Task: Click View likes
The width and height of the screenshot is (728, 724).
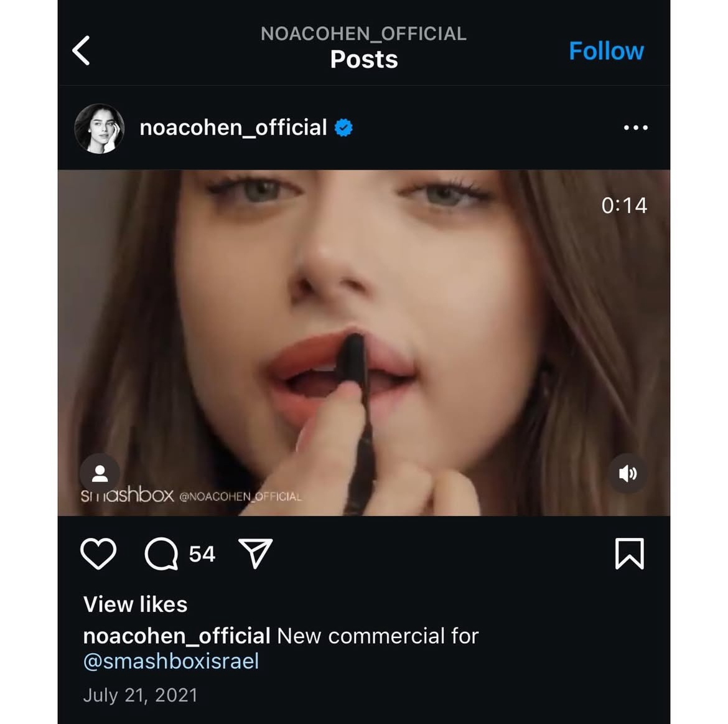Action: (x=135, y=604)
